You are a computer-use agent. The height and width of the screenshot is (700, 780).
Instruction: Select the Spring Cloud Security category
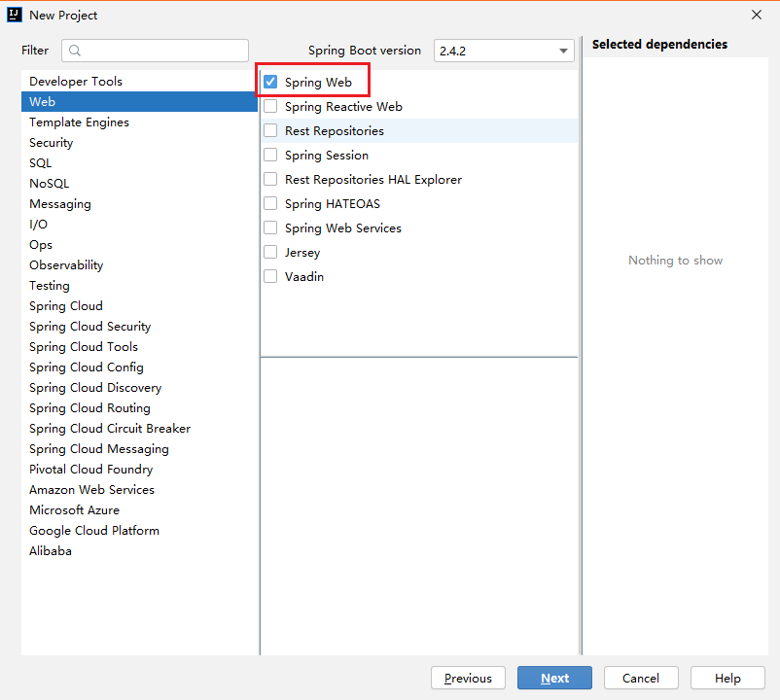[89, 326]
